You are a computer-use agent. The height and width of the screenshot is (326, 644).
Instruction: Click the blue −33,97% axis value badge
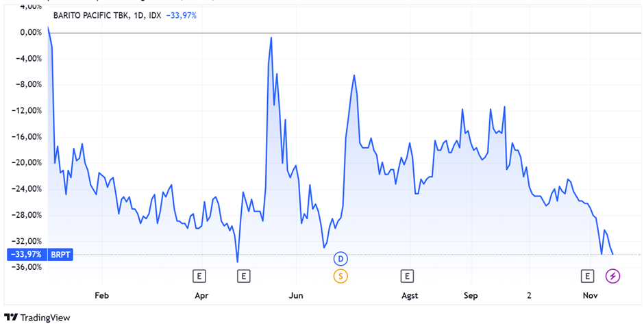pos(27,255)
